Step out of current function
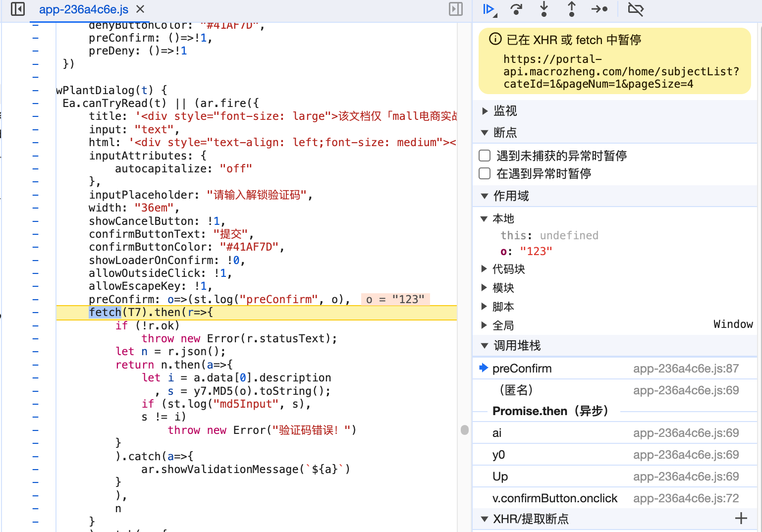This screenshot has width=762, height=532. [x=571, y=9]
